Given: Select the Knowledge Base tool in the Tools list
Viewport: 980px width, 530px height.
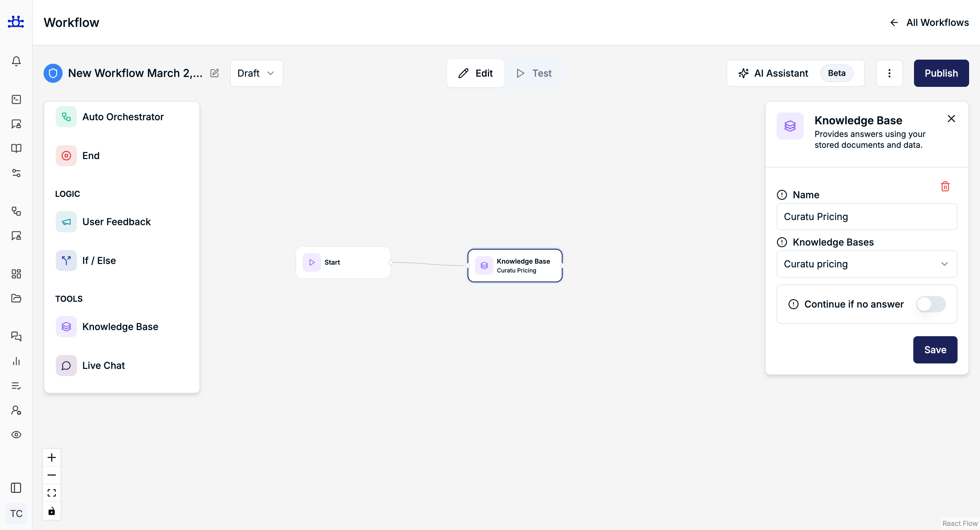Looking at the screenshot, I should pyautogui.click(x=120, y=327).
